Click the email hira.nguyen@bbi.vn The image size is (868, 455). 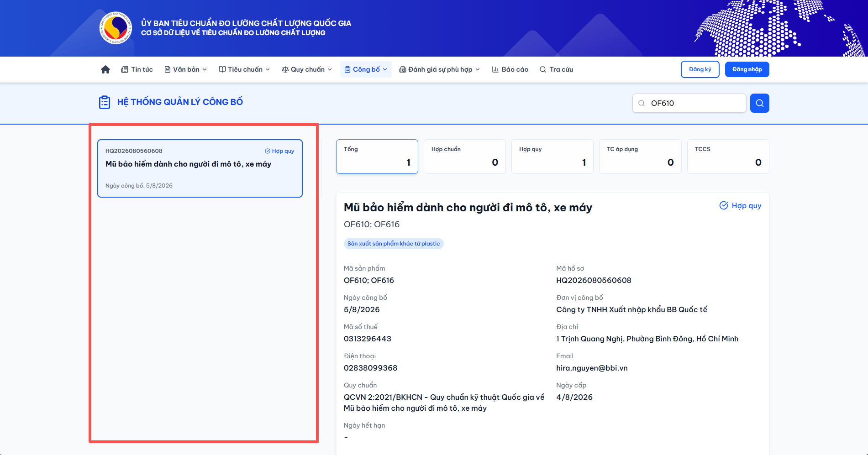(x=592, y=368)
